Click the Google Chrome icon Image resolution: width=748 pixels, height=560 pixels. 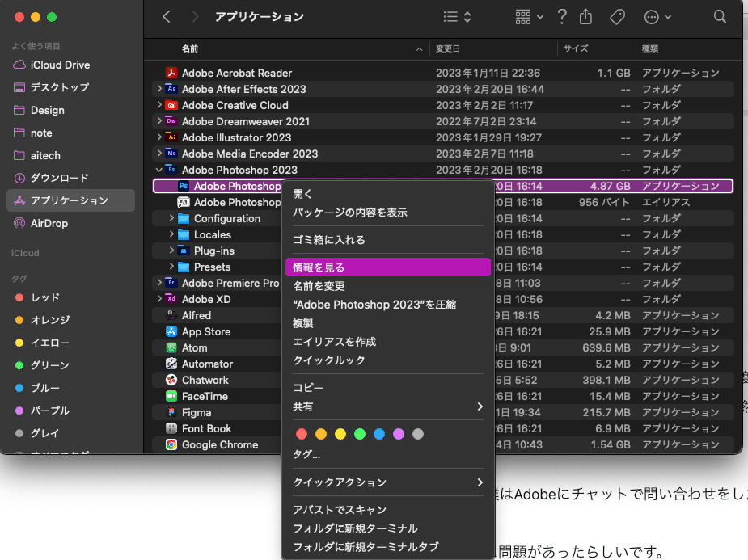pos(171,444)
